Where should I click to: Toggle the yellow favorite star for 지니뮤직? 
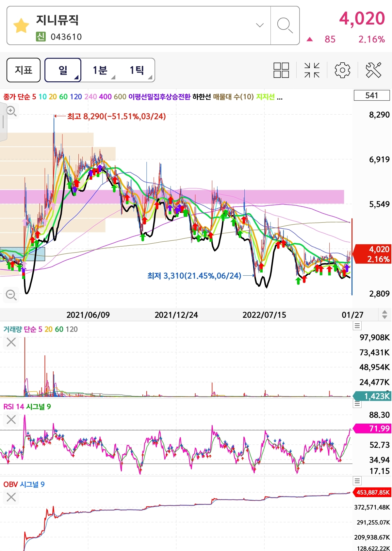point(21,26)
